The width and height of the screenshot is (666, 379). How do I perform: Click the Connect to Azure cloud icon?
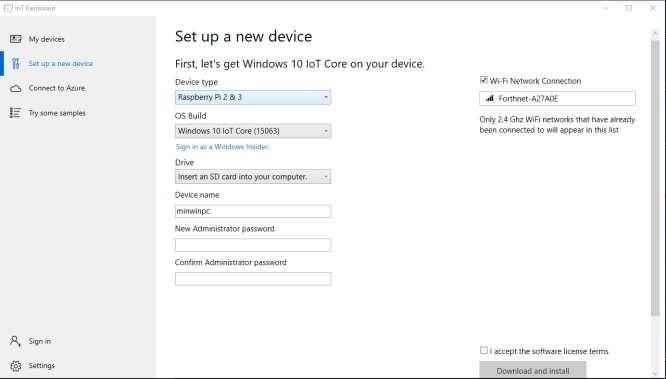[16, 88]
